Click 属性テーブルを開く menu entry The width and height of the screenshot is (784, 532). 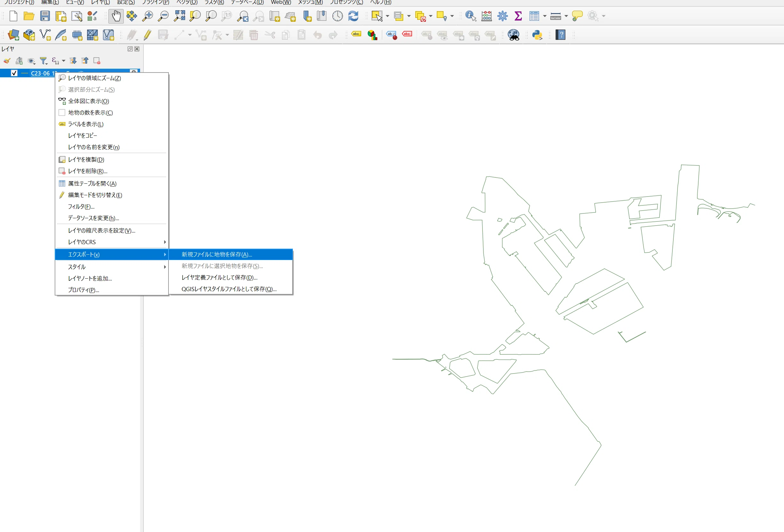[x=112, y=183]
